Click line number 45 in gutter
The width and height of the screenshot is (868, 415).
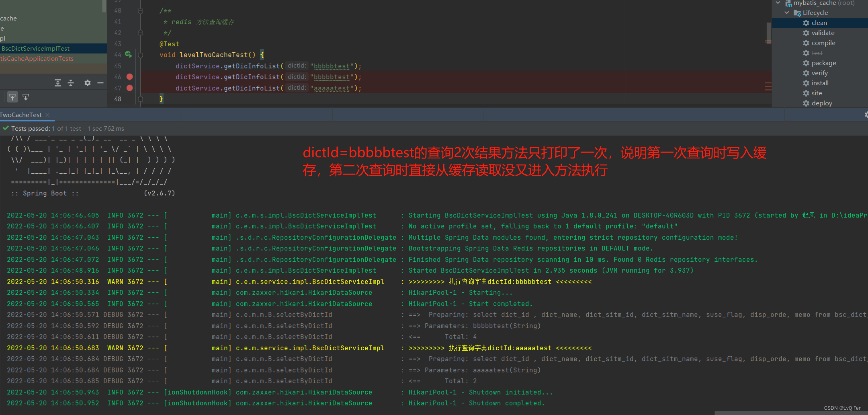[x=118, y=66]
